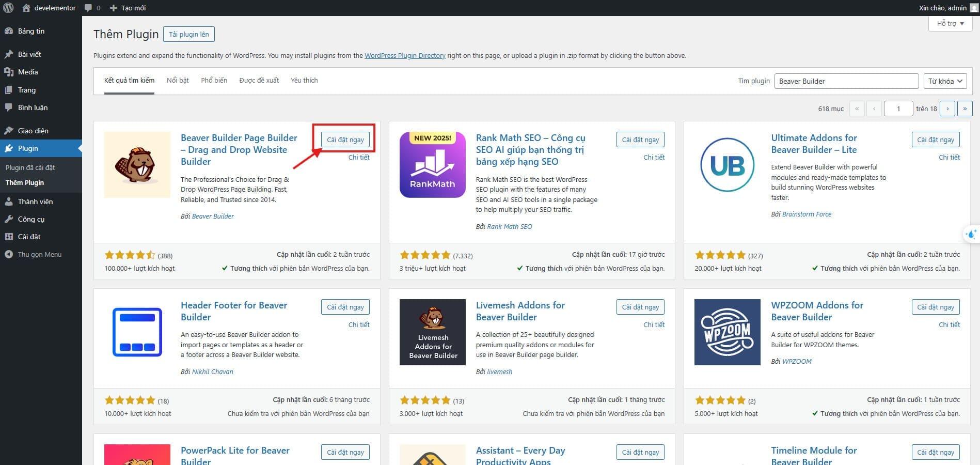
Task: Install Beaver Builder with Cài đặt ngay
Action: [x=345, y=139]
